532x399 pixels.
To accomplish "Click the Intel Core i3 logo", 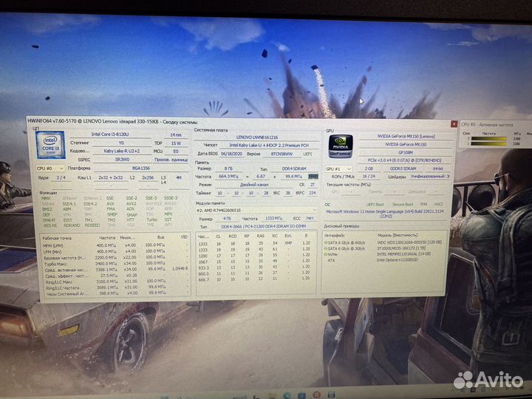I will [50, 145].
